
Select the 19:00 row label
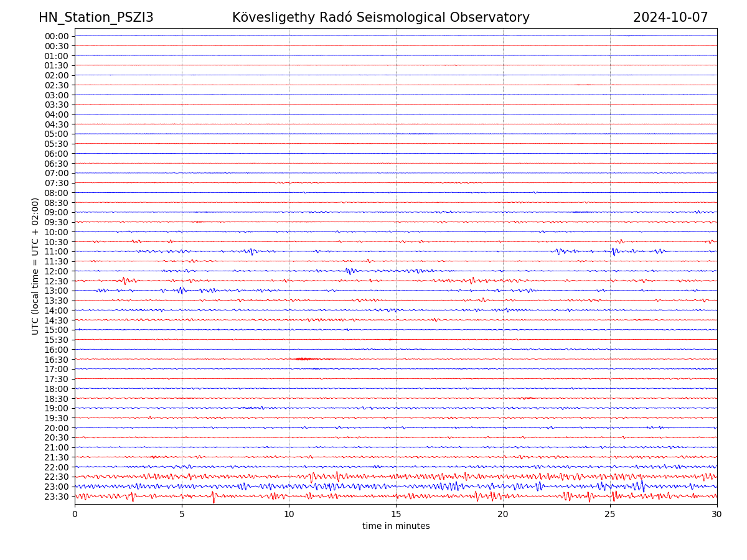(x=57, y=408)
